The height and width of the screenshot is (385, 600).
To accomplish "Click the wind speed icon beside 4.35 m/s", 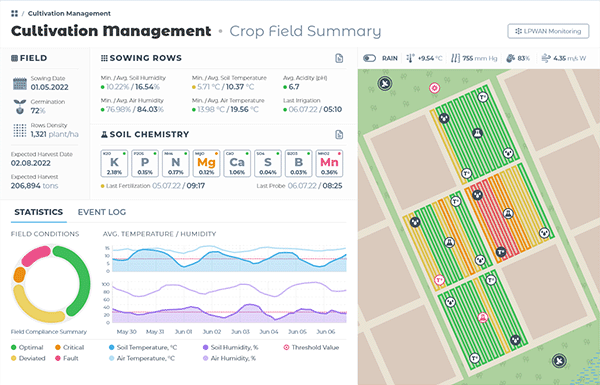I will [546, 58].
